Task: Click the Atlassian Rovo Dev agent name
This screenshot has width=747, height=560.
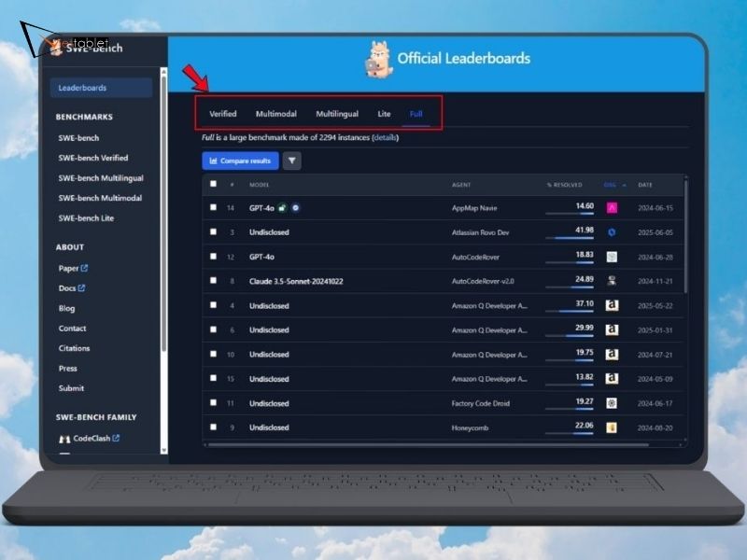Action: 480,232
